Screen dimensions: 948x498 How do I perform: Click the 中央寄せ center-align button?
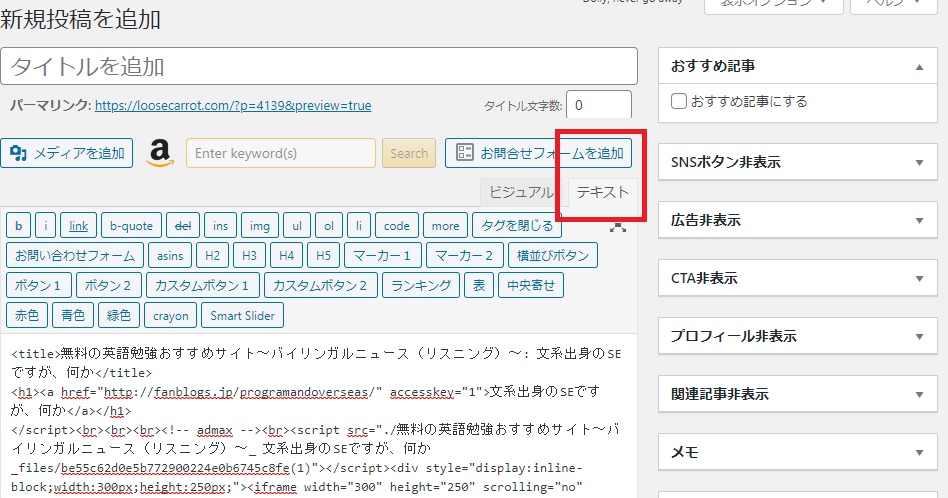point(531,285)
